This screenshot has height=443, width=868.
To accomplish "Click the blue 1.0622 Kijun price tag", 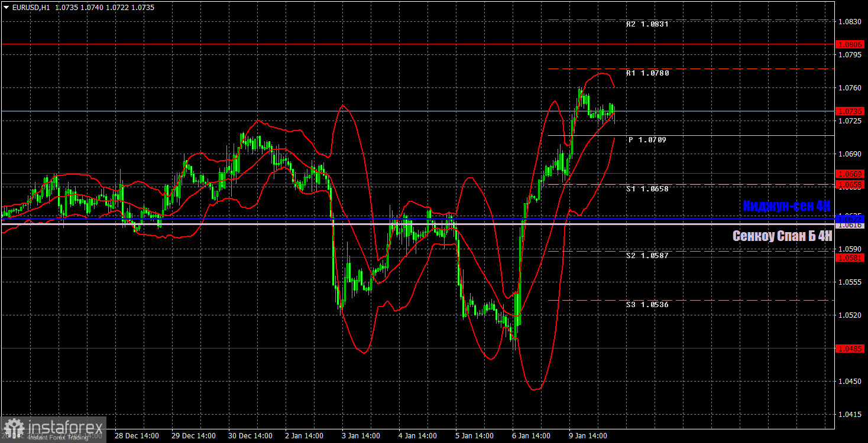I will pos(850,219).
